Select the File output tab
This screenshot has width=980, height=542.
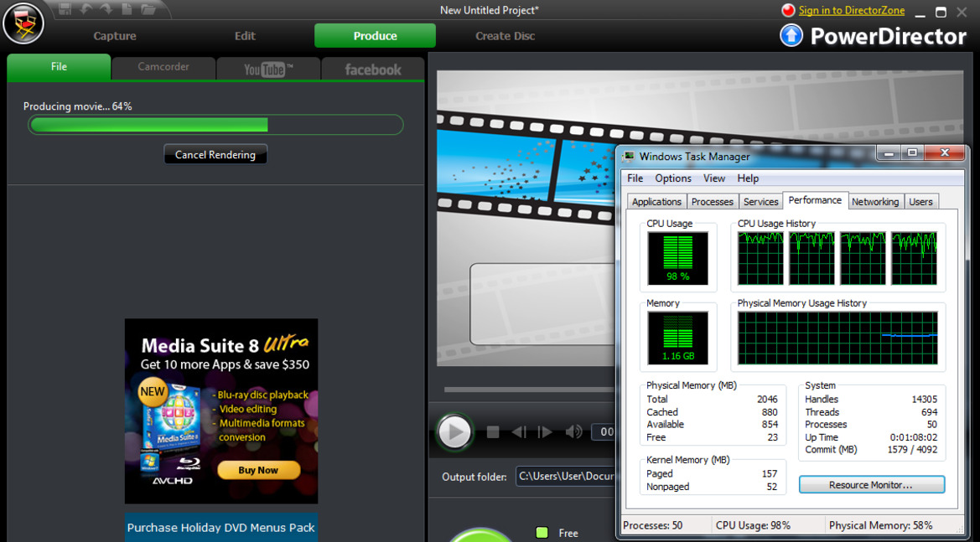click(59, 67)
